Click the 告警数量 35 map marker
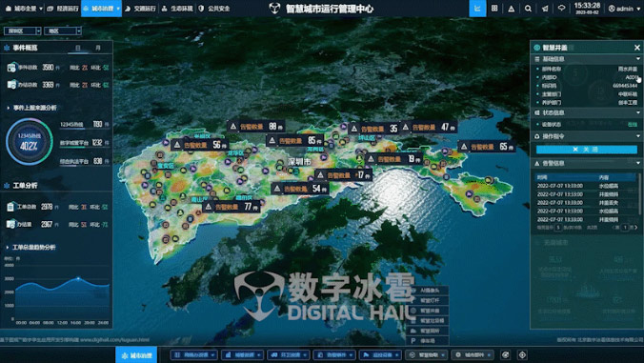This screenshot has width=644, height=363. [x=374, y=129]
